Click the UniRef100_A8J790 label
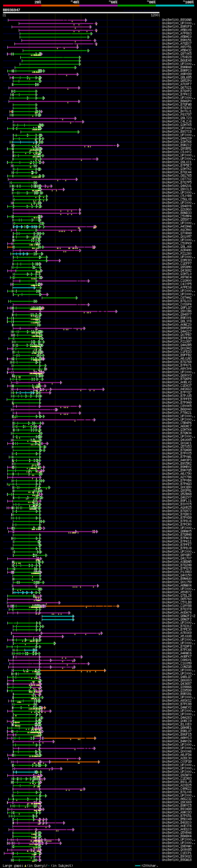 (177, 474)
